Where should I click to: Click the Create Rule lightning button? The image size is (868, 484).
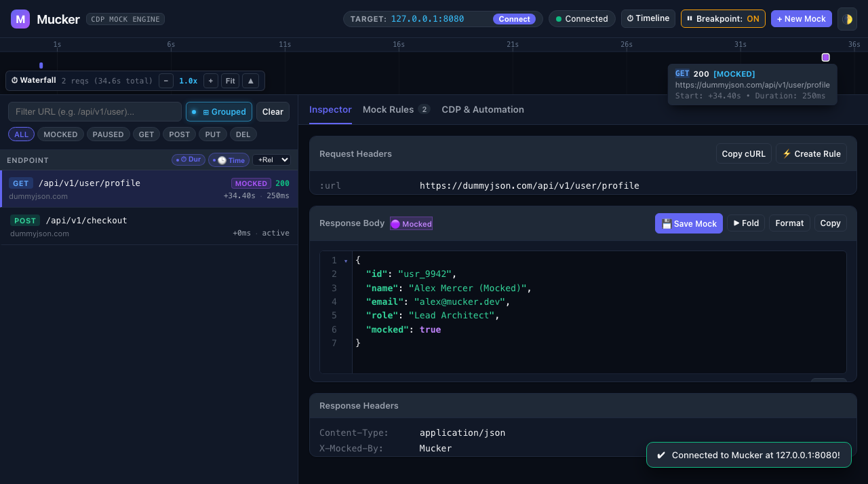[x=811, y=153]
